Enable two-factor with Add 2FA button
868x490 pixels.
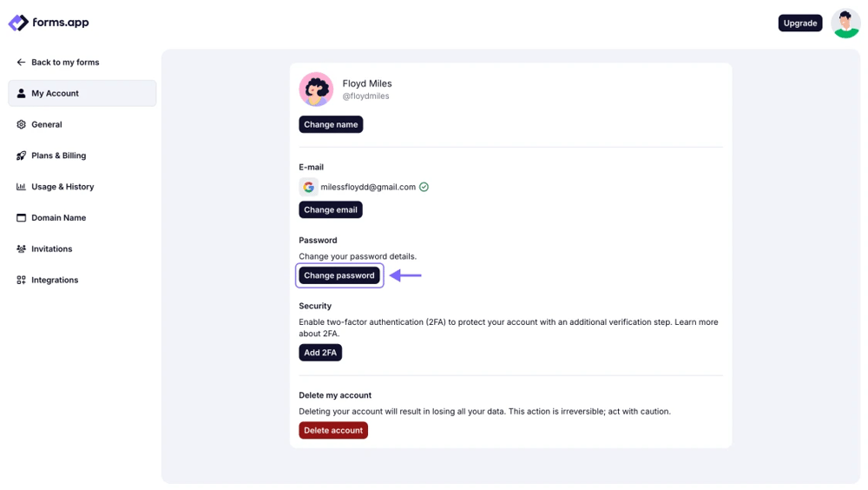320,353
